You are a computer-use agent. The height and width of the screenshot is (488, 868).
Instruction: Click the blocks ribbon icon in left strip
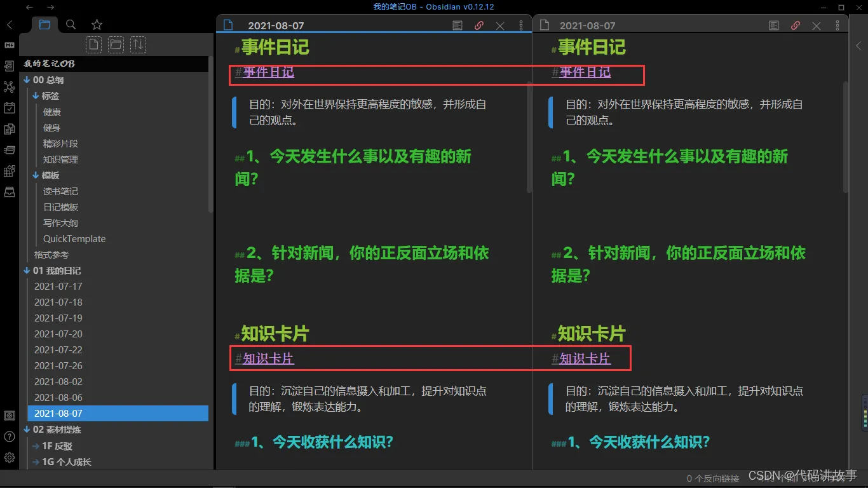point(10,171)
